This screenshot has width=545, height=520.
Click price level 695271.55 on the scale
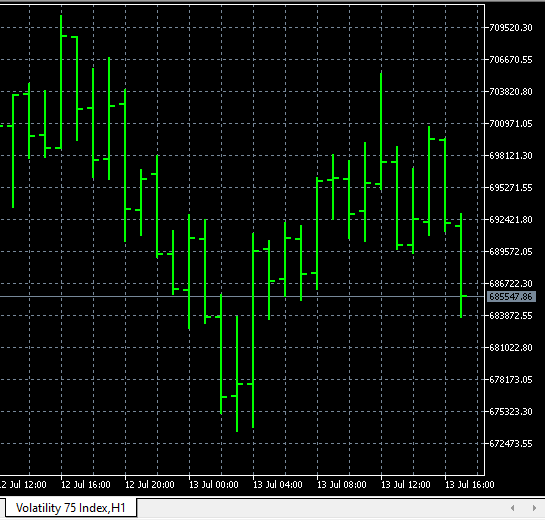click(x=511, y=188)
